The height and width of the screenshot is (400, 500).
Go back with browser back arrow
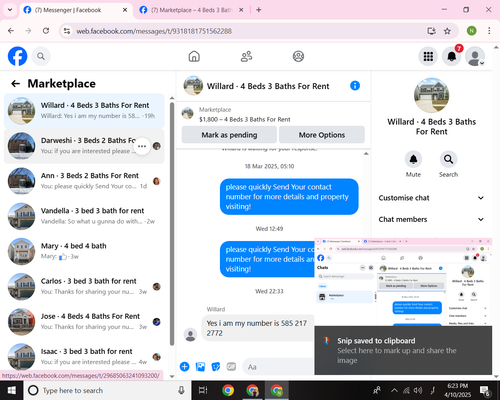coord(11,31)
